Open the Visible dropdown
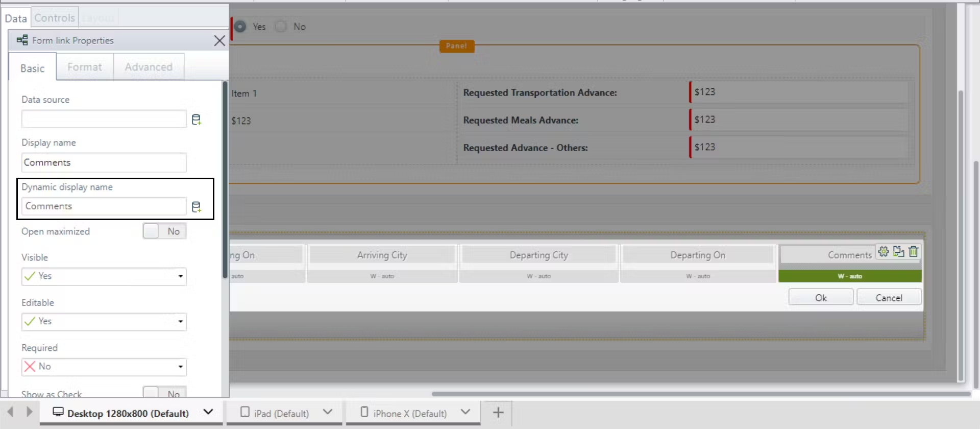Image resolution: width=980 pixels, height=429 pixels. pyautogui.click(x=104, y=276)
